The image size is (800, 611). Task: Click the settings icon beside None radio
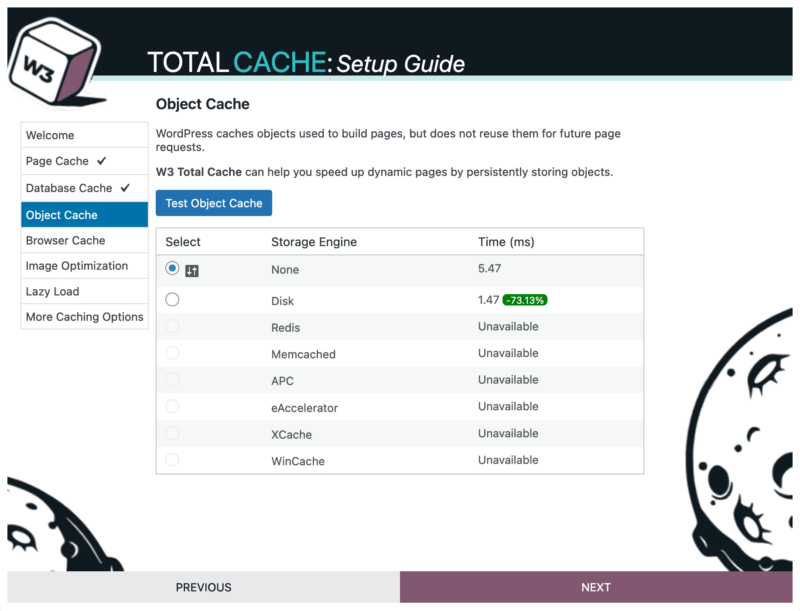point(192,271)
